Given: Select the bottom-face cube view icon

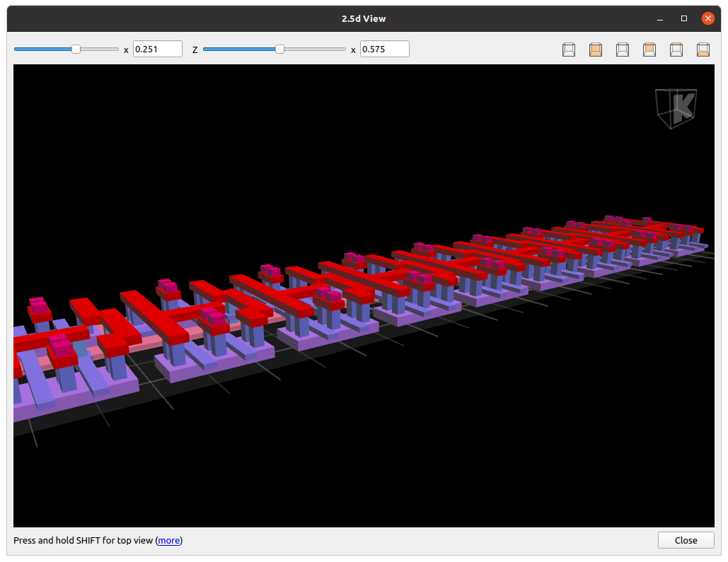Looking at the screenshot, I should coord(703,49).
